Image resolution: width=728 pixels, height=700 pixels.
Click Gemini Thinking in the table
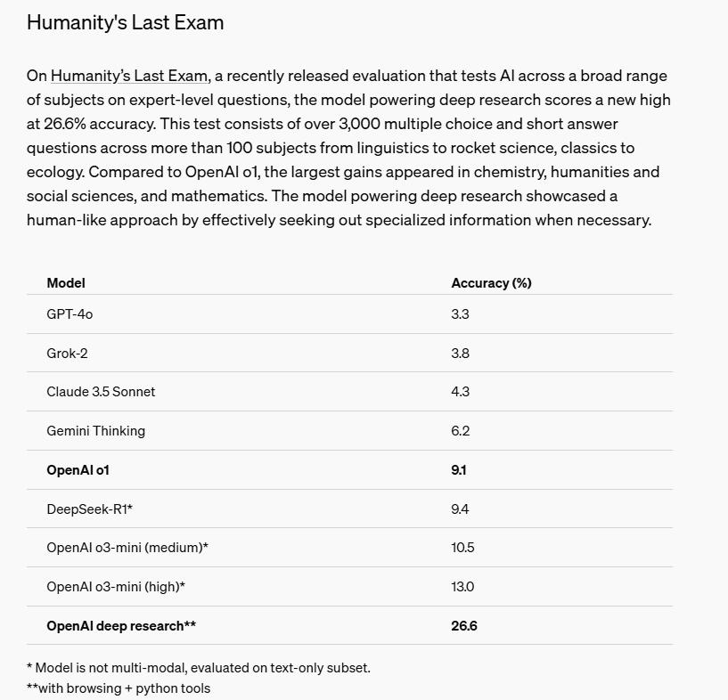[x=95, y=431]
